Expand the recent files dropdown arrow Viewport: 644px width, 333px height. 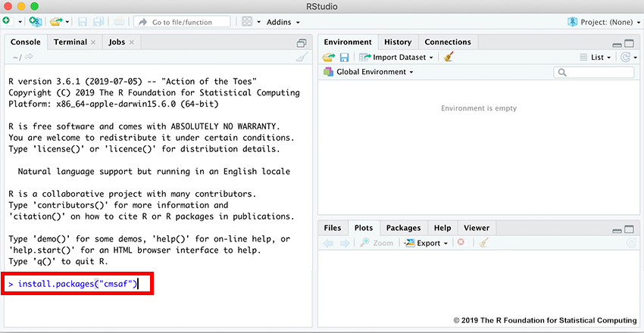[x=67, y=22]
